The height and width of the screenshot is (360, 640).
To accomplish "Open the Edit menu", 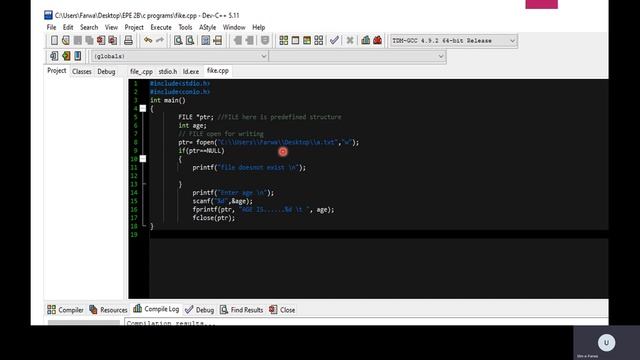I will tap(68, 27).
